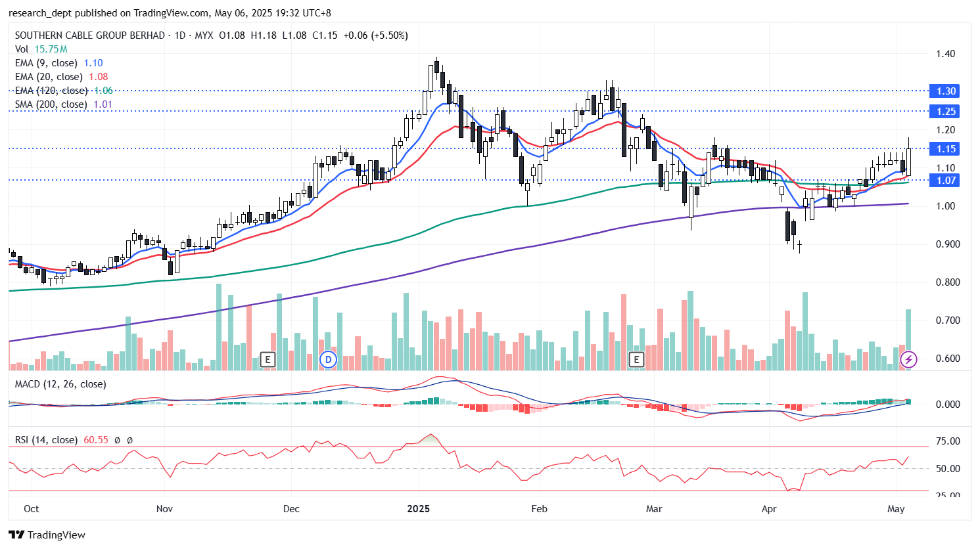Click the 1D interval label in chart title
980x549 pixels.
(180, 35)
